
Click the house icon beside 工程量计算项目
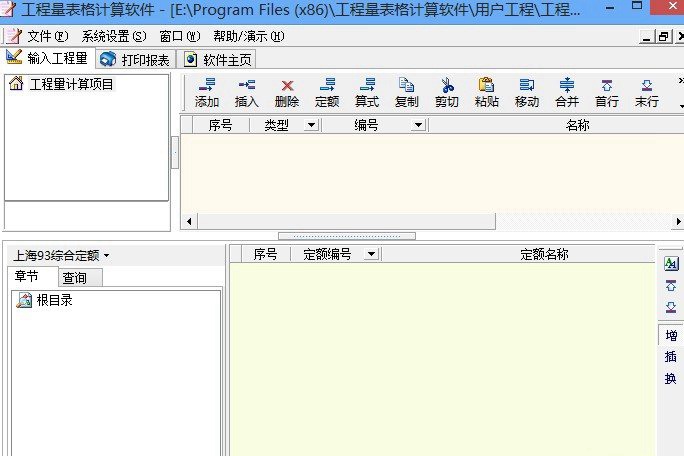[x=16, y=83]
